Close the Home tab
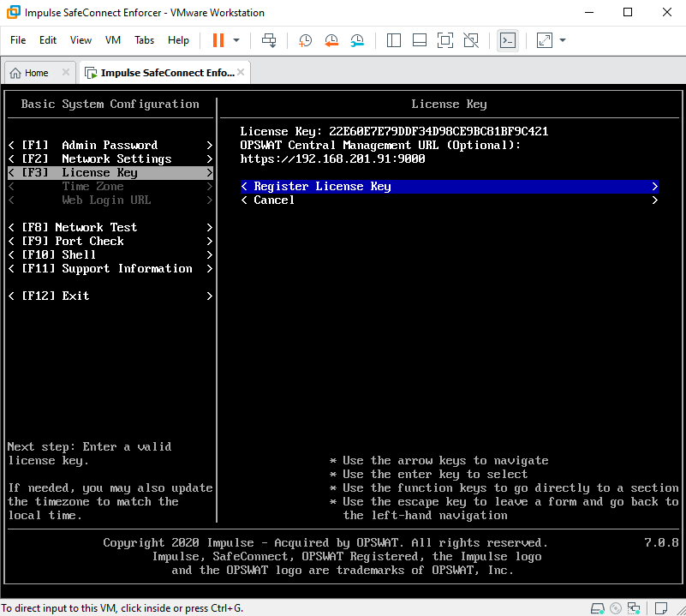 point(66,72)
